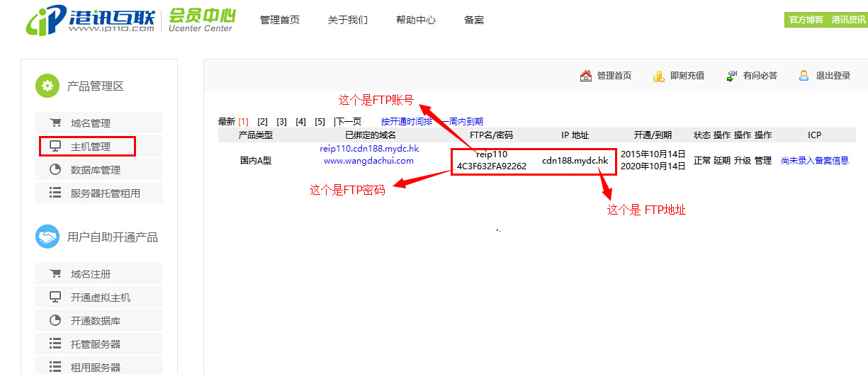Image resolution: width=868 pixels, height=374 pixels.
Task: Click shopping cart icon beside 域名管理
Action: 55,123
